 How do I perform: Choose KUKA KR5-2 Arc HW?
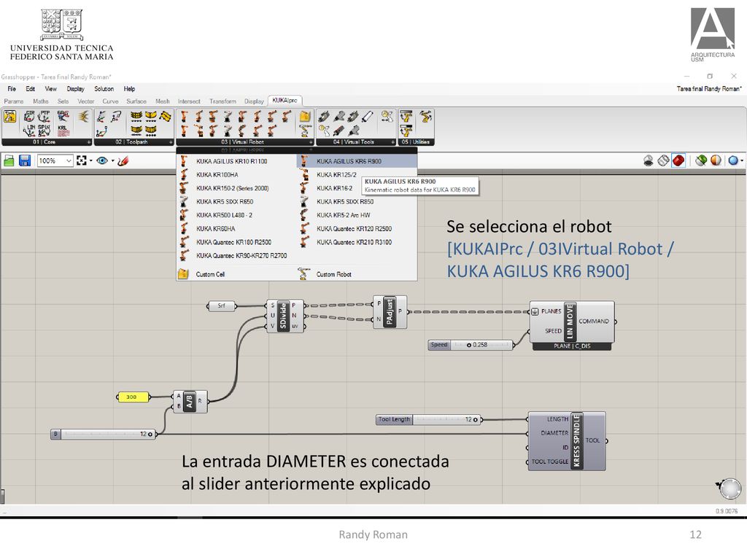[357, 215]
